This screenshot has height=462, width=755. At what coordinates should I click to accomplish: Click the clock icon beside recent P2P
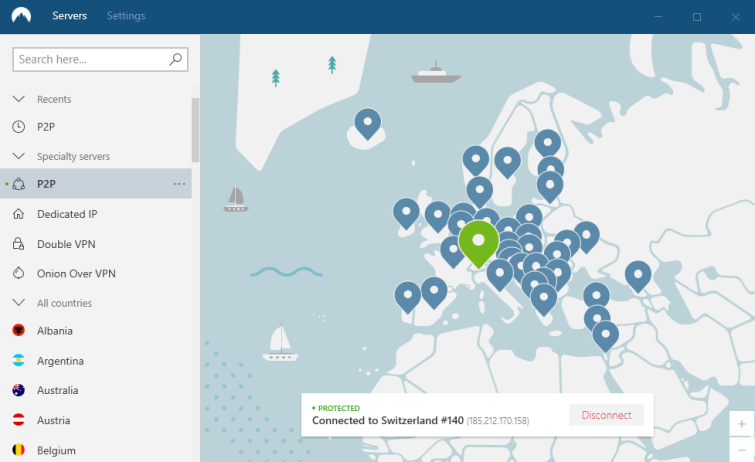(x=18, y=127)
